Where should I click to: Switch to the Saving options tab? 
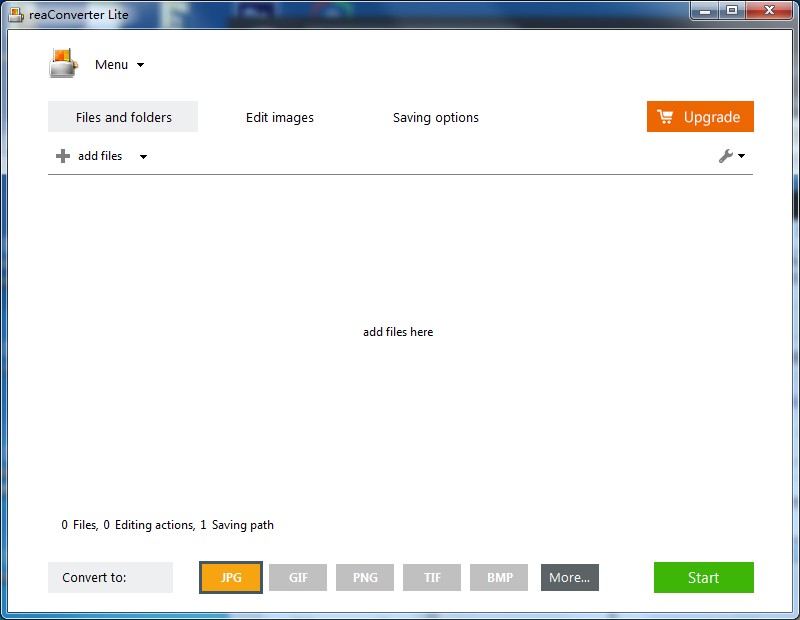click(436, 117)
